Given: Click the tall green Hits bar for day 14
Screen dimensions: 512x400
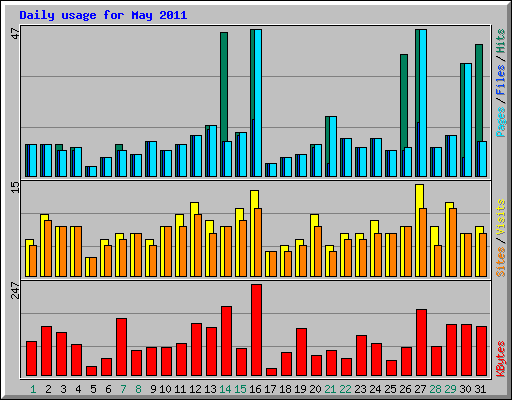Looking at the screenshot, I should [x=224, y=87].
